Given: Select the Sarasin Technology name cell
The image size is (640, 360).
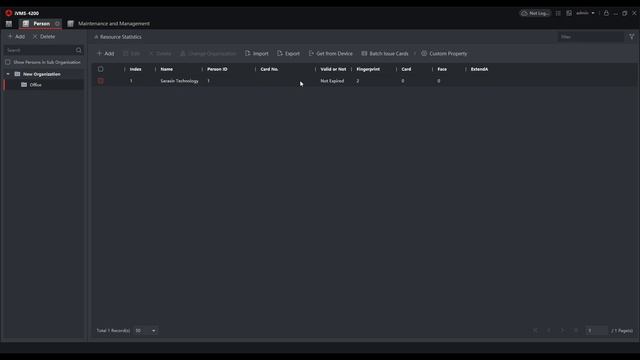Looking at the screenshot, I should 180,81.
